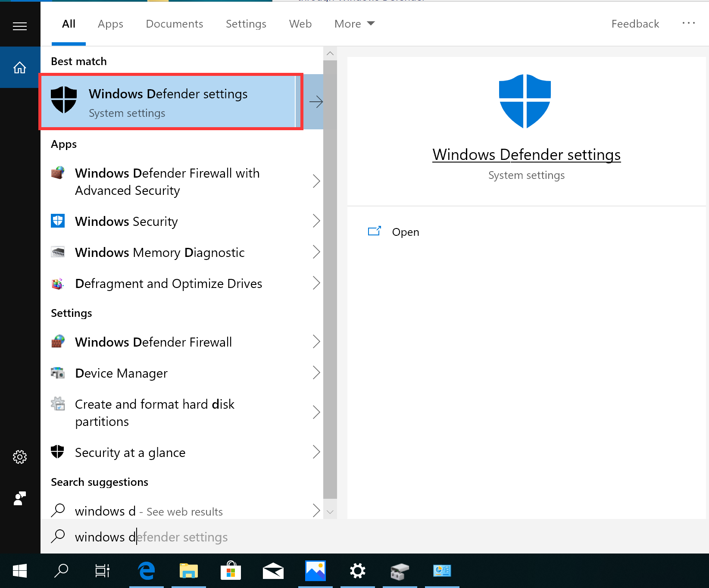Open the More filter menu
The width and height of the screenshot is (709, 588).
(353, 24)
